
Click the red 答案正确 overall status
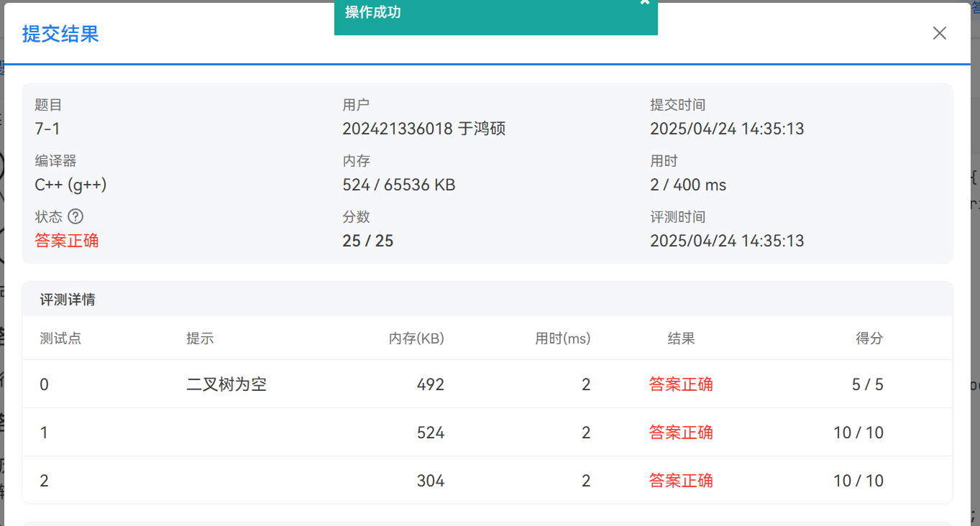pos(67,241)
